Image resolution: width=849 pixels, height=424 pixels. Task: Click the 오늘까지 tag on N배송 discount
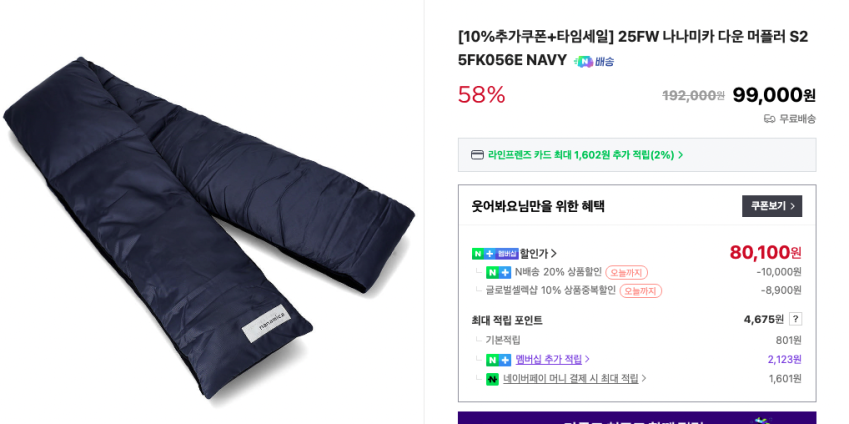pyautogui.click(x=626, y=272)
